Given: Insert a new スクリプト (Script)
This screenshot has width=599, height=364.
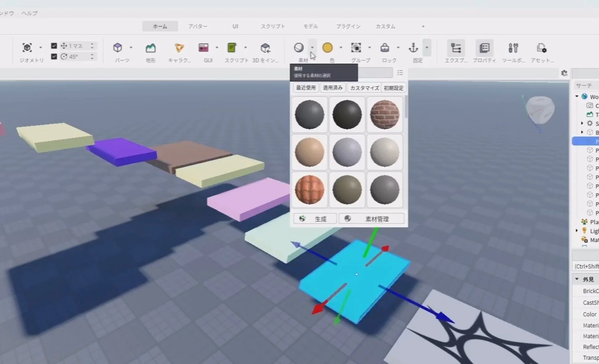Looking at the screenshot, I should point(232,48).
